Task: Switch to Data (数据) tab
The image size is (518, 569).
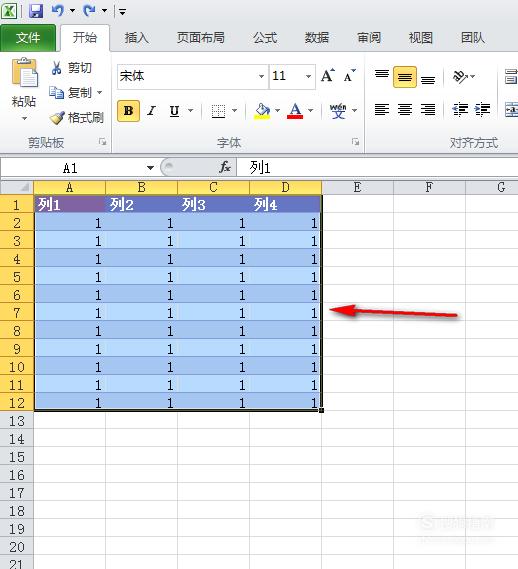Action: [x=317, y=38]
